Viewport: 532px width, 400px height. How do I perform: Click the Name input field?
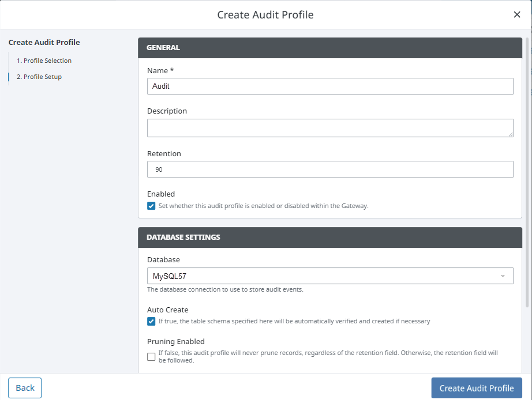[x=330, y=86]
